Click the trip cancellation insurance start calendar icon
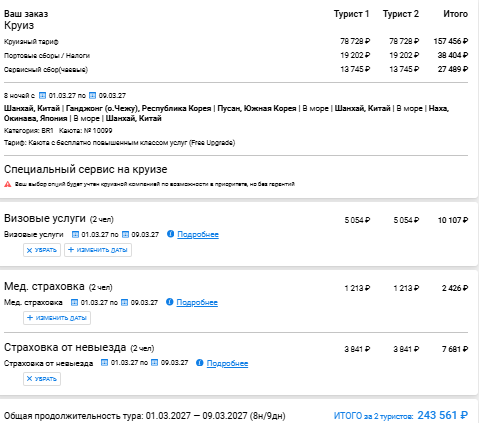 [104, 362]
